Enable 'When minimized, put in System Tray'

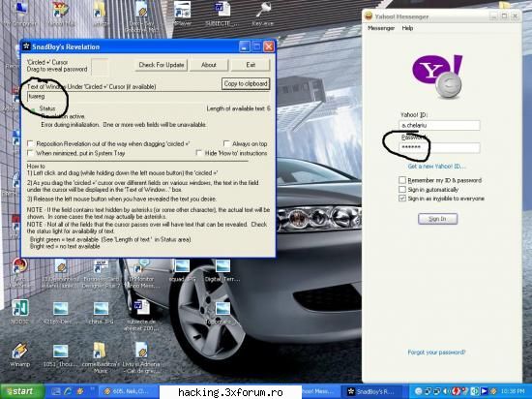point(31,153)
